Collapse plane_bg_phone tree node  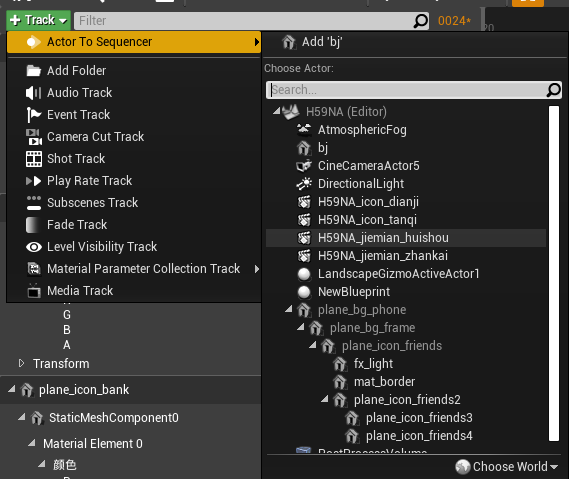[x=289, y=309]
